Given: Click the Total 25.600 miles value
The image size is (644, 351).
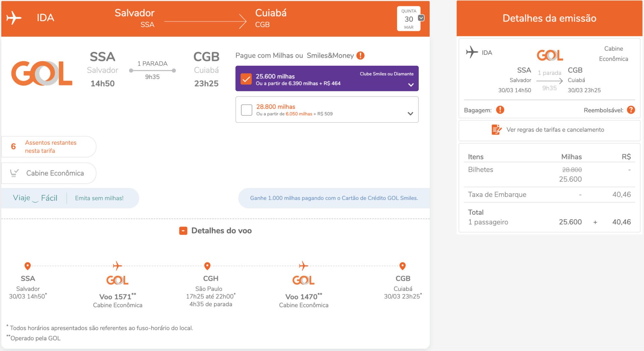Looking at the screenshot, I should (570, 222).
